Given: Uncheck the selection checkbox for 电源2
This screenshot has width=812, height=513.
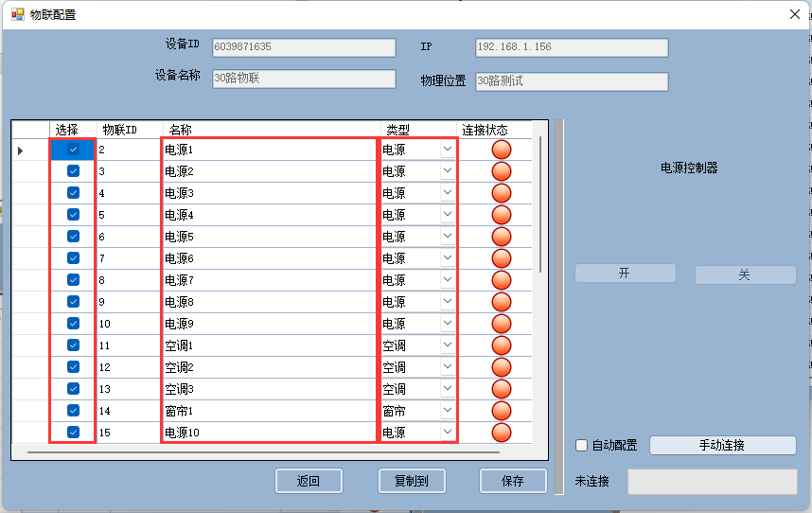Looking at the screenshot, I should point(73,171).
